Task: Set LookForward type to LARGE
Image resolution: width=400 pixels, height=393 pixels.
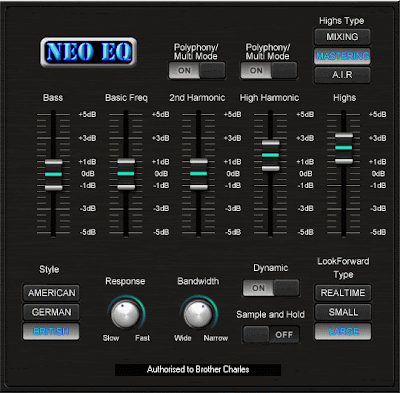Action: point(343,331)
